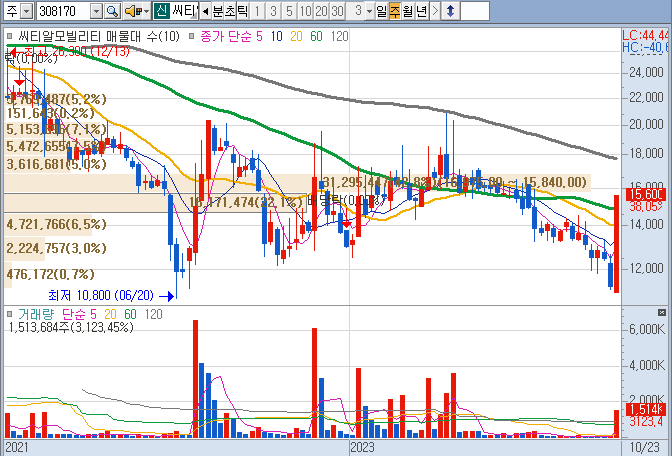The width and height of the screenshot is (672, 456).
Task: Click the 476,172(0.7%) profile label
Action: (50, 274)
